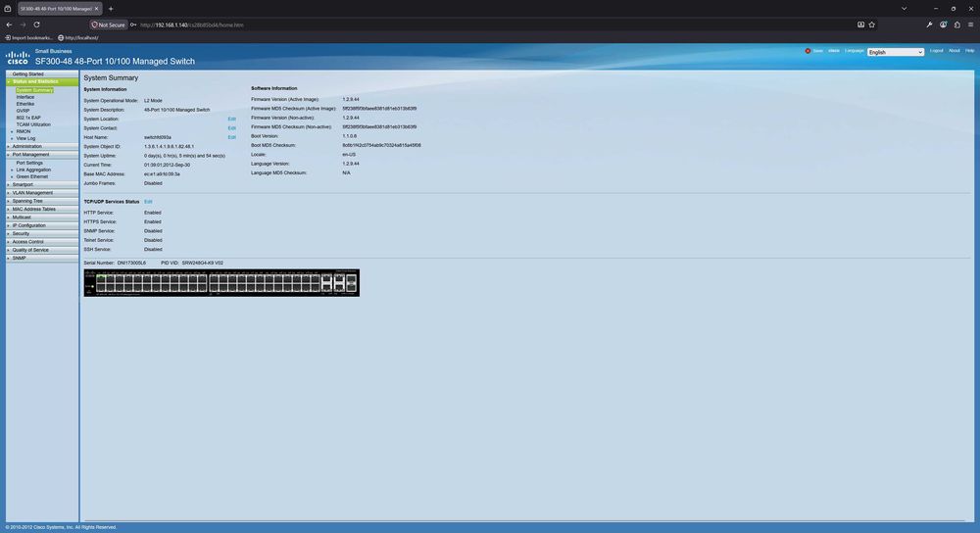Expand the Smartport section
The image size is (980, 533).
point(42,184)
